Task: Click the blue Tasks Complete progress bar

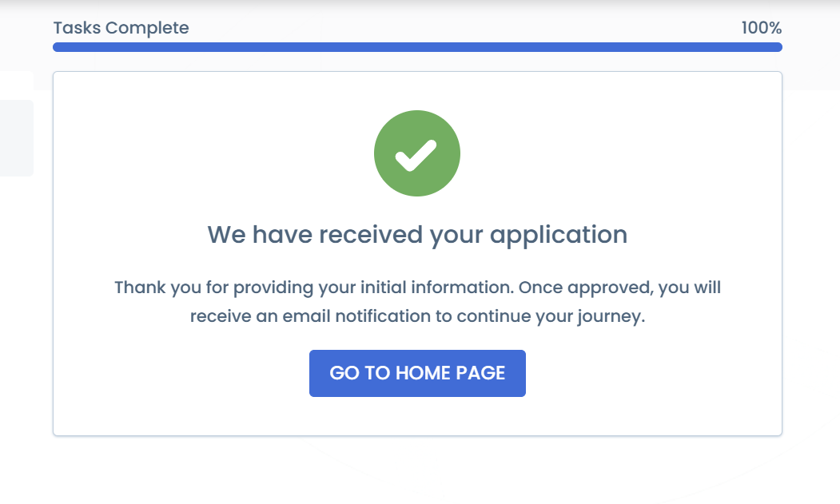Action: (x=416, y=47)
